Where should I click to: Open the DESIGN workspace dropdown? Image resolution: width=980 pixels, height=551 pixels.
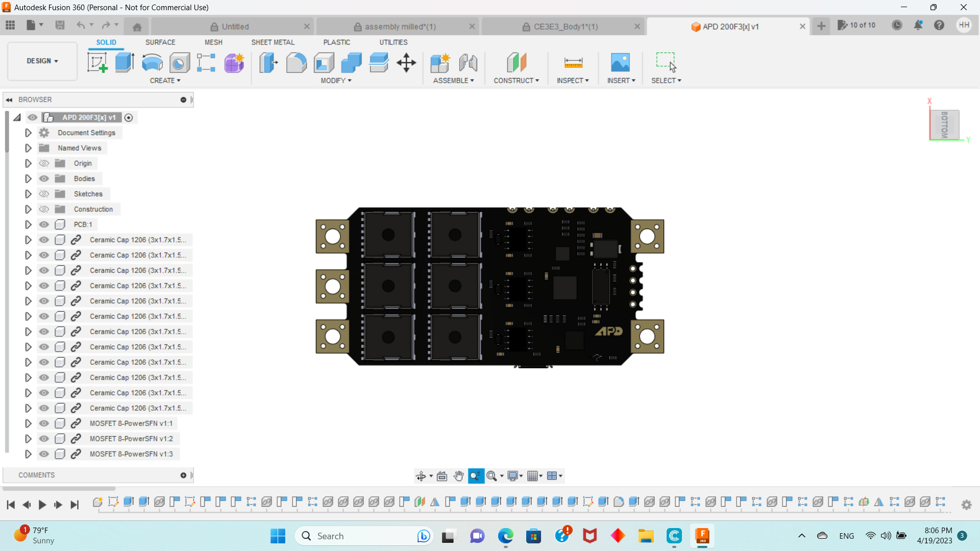coord(42,61)
